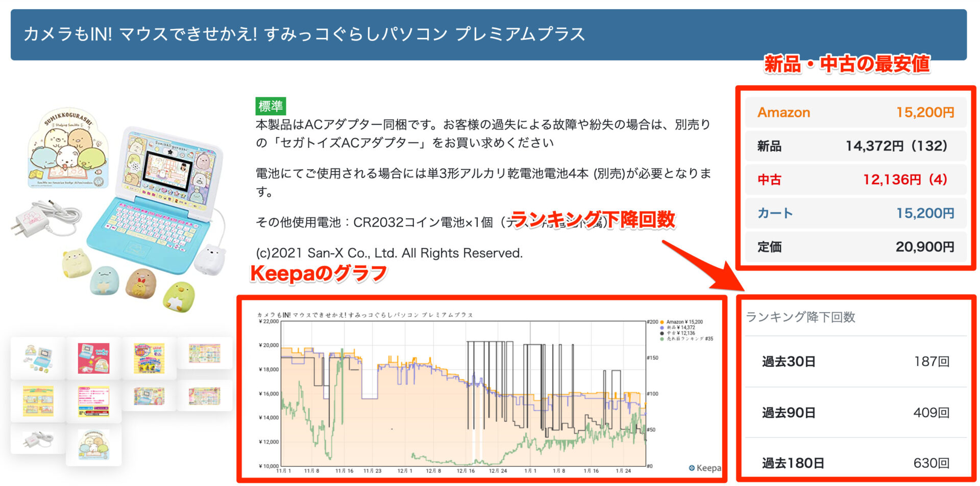Click the purple 新品 legend dot
The width and height of the screenshot is (980, 486).
click(662, 327)
